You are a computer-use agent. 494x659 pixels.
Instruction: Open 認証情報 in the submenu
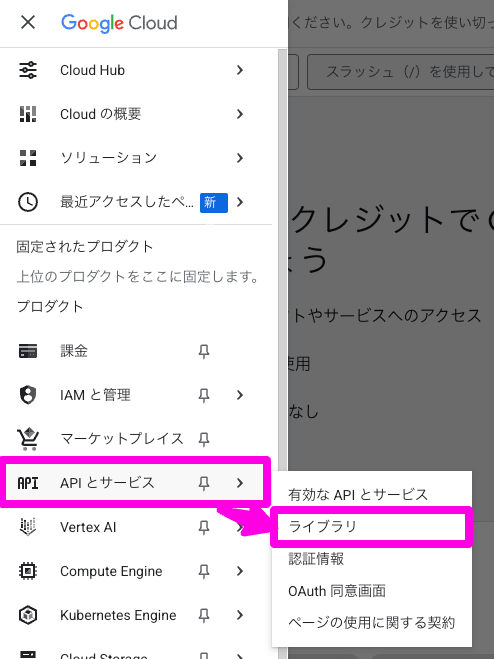pos(316,559)
